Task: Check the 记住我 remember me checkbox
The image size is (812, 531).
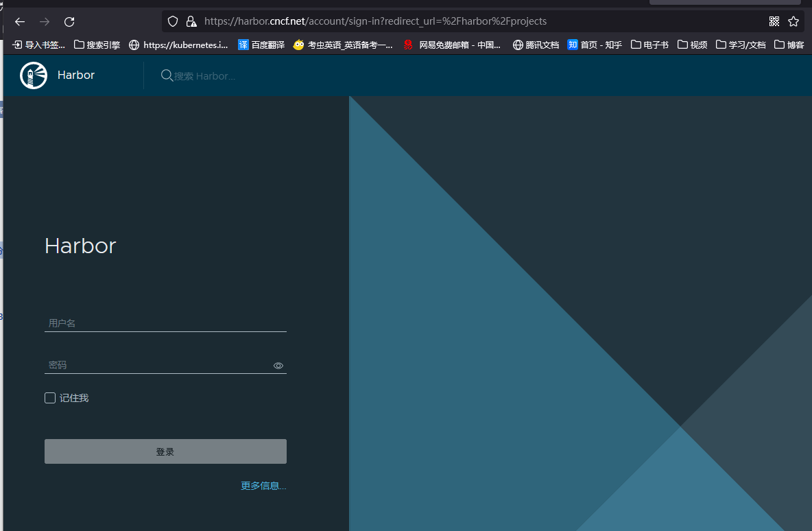Action: [50, 398]
